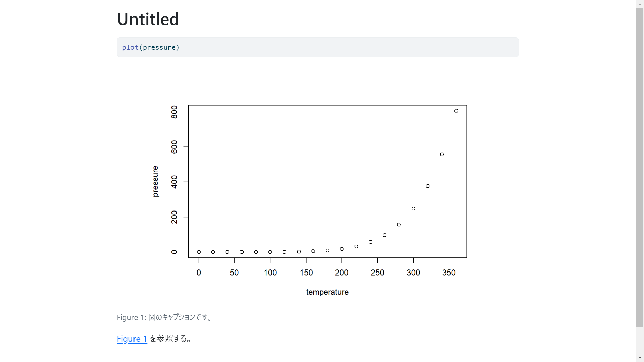Click the plot function name in code
This screenshot has height=362, width=644.
pos(130,47)
